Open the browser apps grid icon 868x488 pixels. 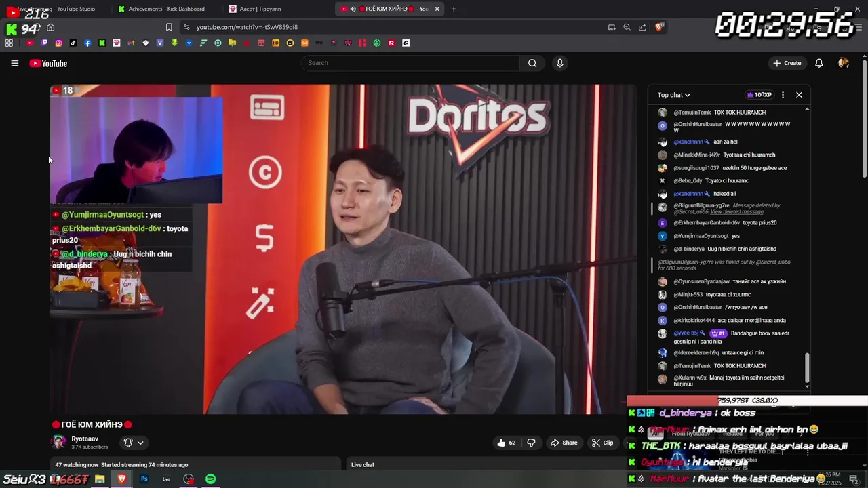9,43
